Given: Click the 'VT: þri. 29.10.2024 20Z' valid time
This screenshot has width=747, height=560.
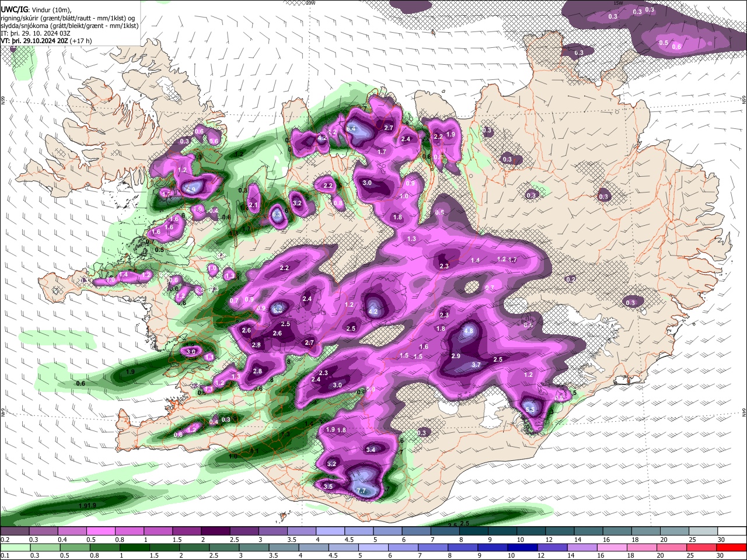Looking at the screenshot, I should pyautogui.click(x=34, y=41).
